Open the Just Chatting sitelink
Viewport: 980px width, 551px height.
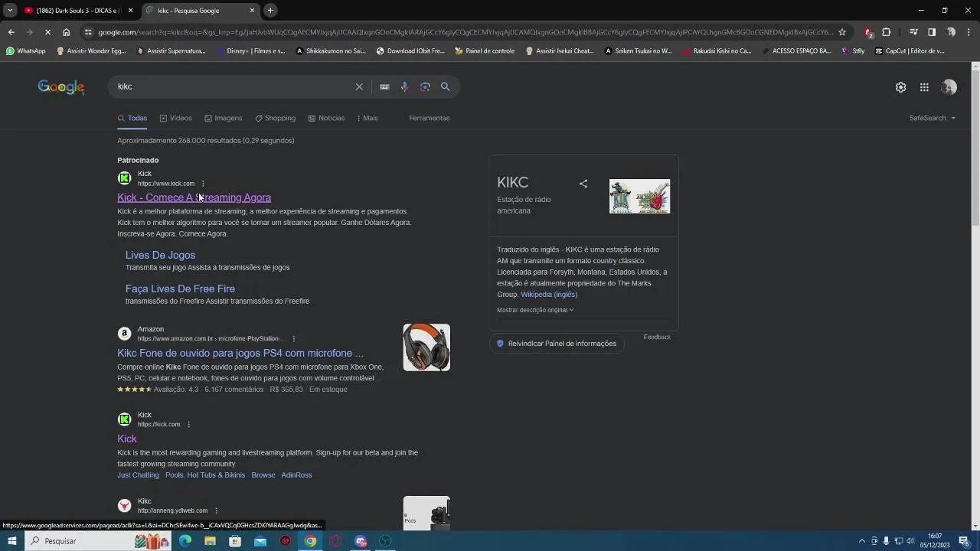(138, 475)
